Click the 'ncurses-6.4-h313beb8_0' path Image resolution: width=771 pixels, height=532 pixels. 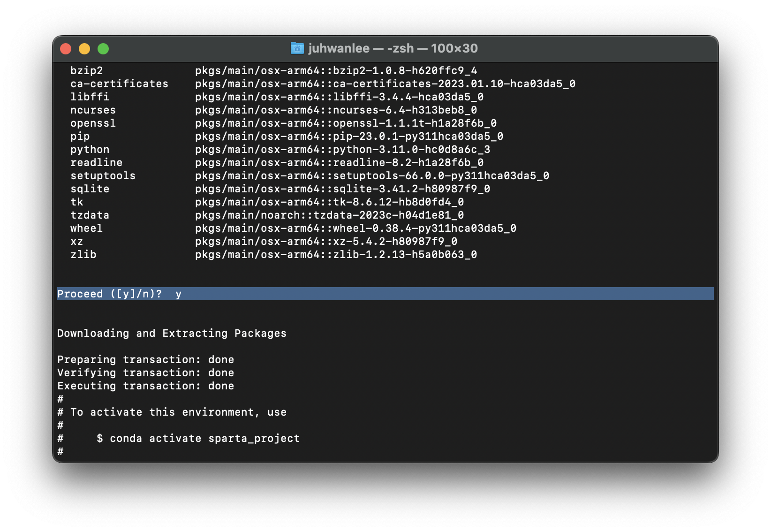pos(405,110)
